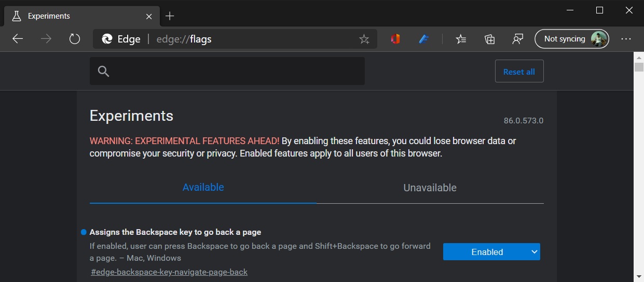Add this page to favorites star
The width and height of the screenshot is (644, 282).
pos(364,39)
